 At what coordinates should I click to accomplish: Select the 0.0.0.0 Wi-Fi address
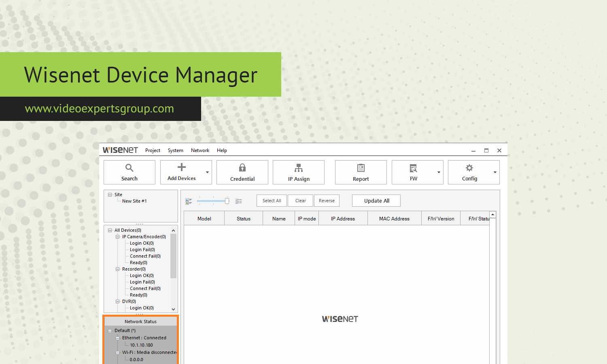pos(136,360)
